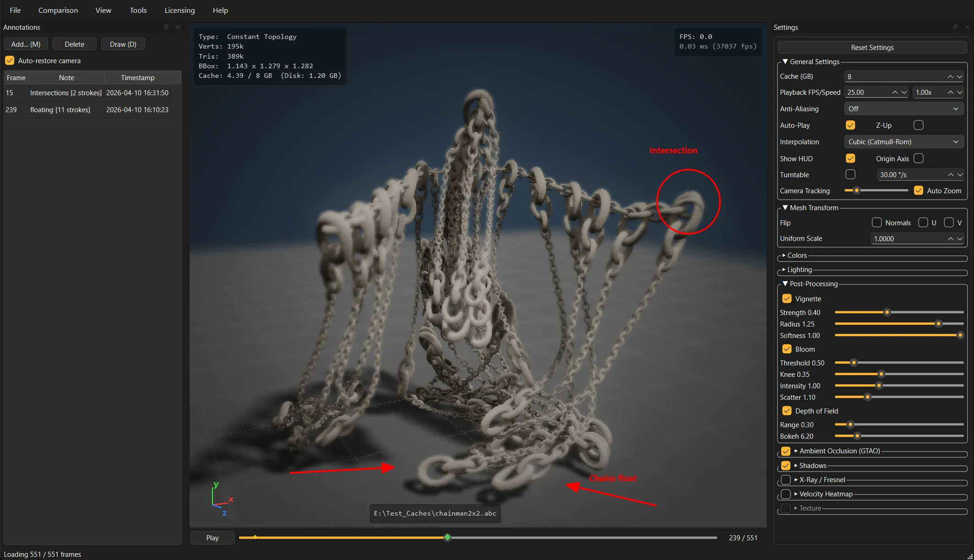The image size is (974, 560).
Task: Click the green playhead diamond on the timeline
Action: click(x=447, y=537)
